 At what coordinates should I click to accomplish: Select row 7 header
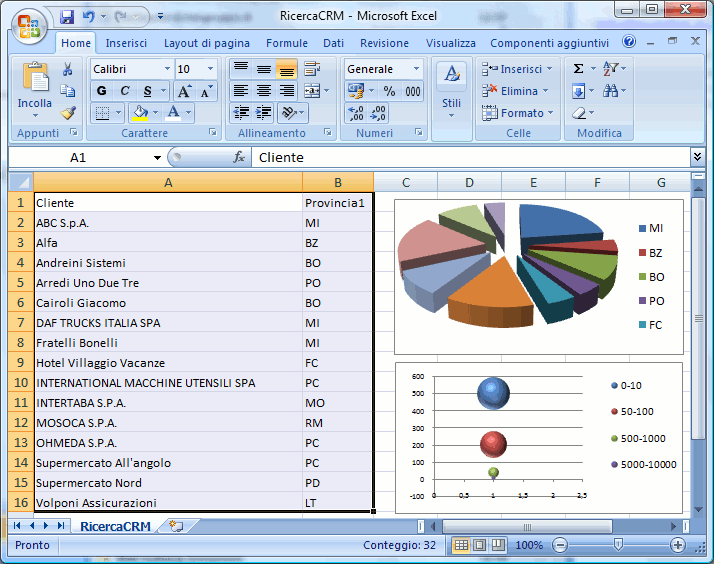(20, 323)
